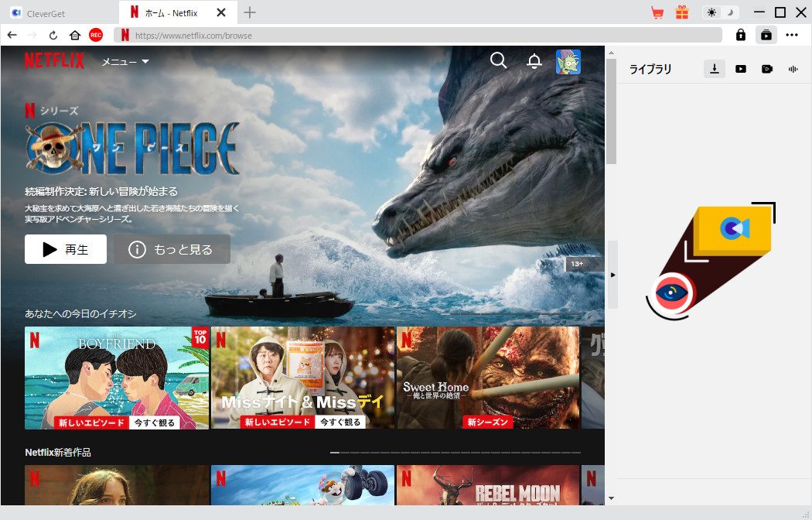Click もっと見る info button
The width and height of the screenshot is (812, 520).
pos(172,249)
